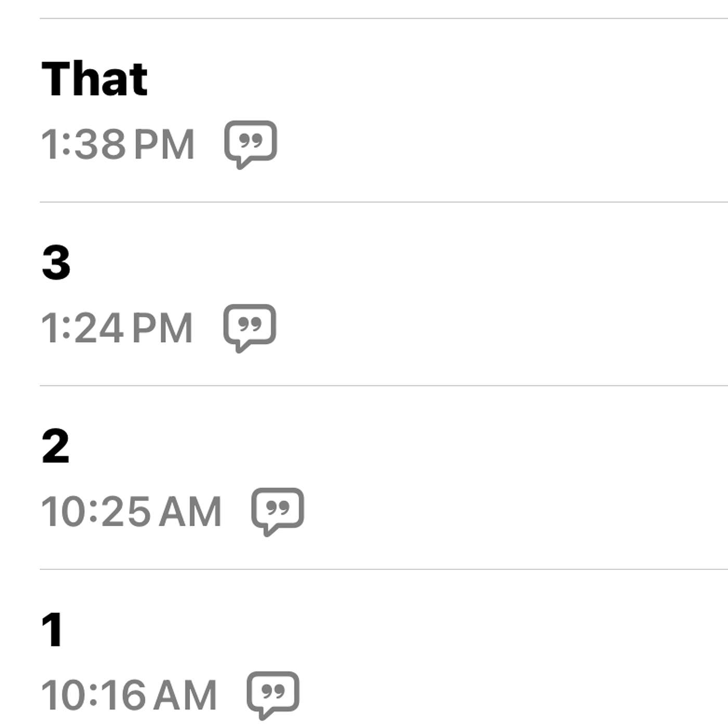Screen dimensions: 728x728
Task: Tap transcript bubble next to 10:16 AM
Action: pyautogui.click(x=273, y=695)
